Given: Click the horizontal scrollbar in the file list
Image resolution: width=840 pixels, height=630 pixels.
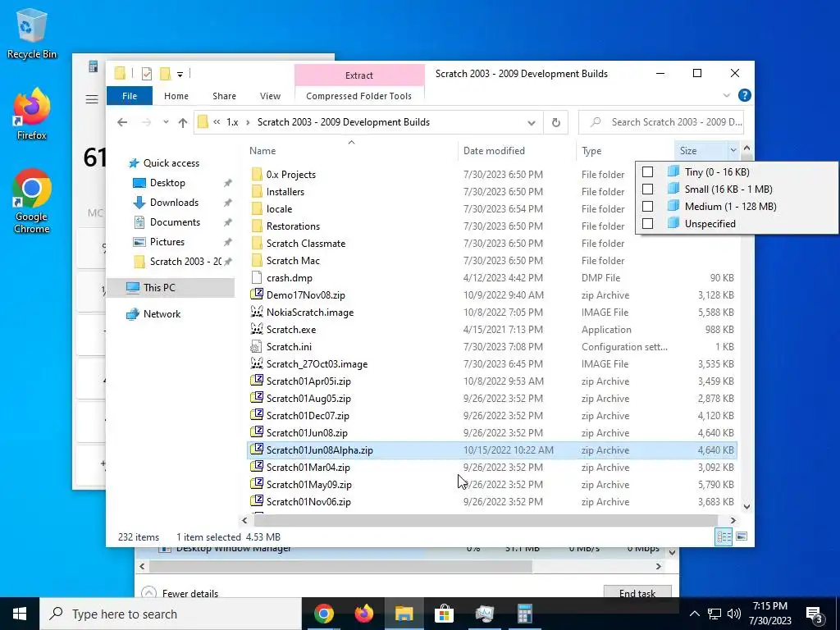Looking at the screenshot, I should point(486,520).
